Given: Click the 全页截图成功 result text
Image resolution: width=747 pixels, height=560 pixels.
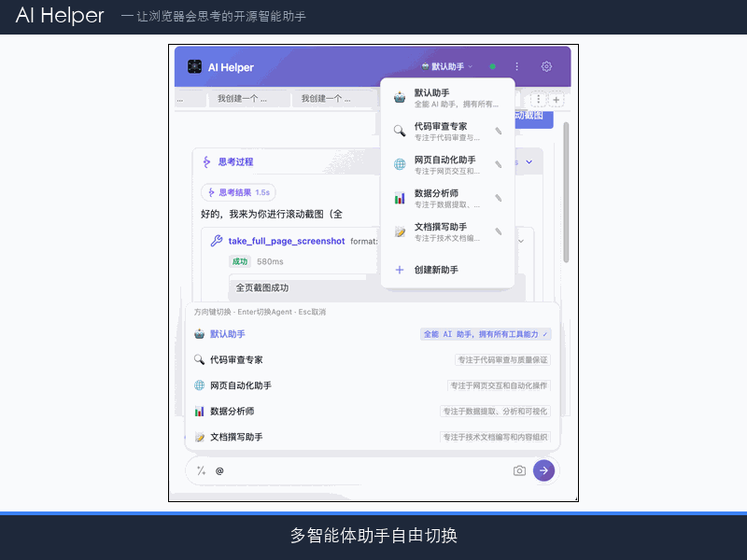Looking at the screenshot, I should pos(262,287).
